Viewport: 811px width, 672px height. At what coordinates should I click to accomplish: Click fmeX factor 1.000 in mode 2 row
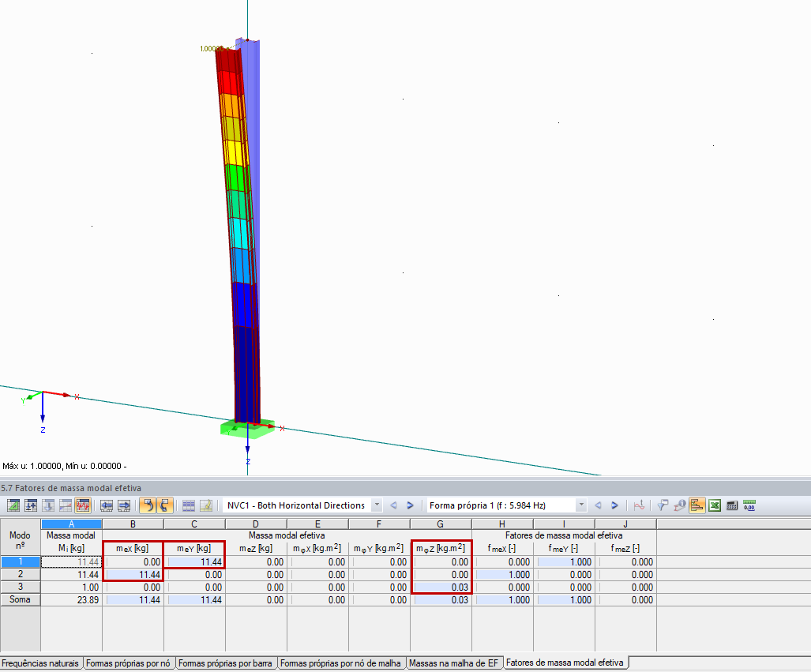(503, 574)
